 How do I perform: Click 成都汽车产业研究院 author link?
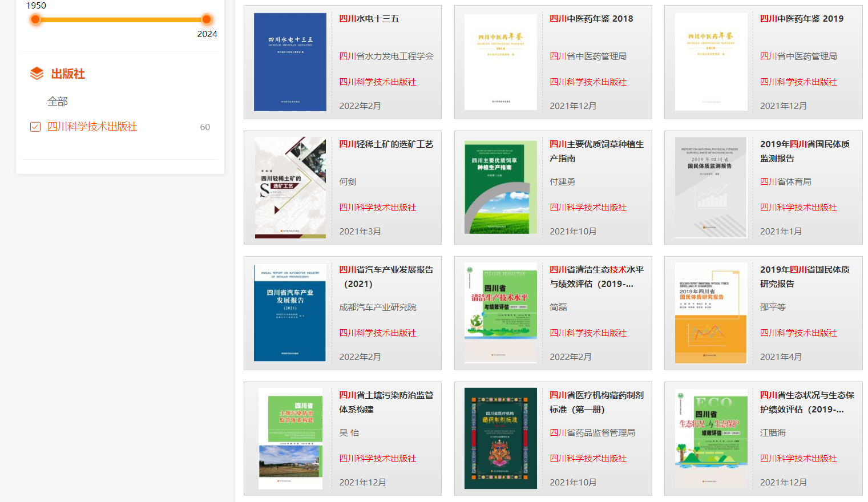click(x=378, y=307)
